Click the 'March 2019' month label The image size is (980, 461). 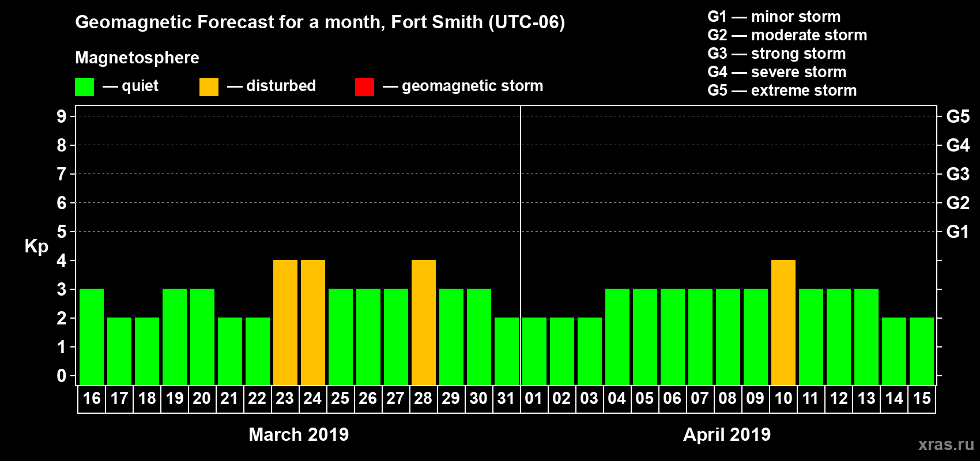299,434
